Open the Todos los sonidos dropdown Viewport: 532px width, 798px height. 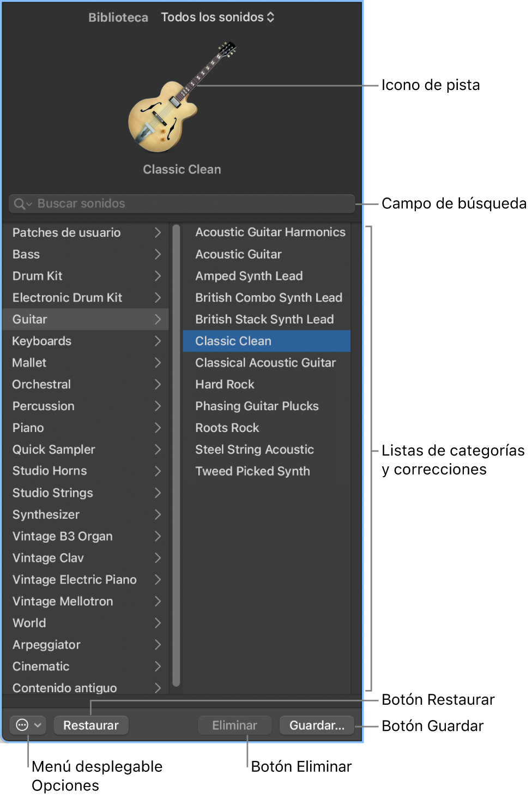pos(217,17)
